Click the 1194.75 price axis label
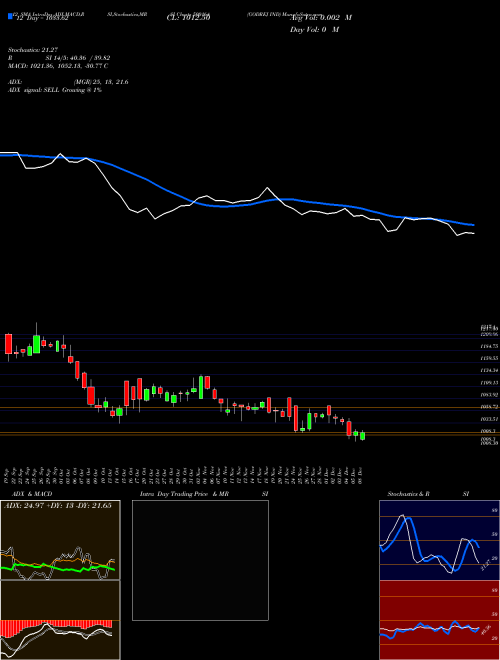Screen dimensions: 500x660 [490, 346]
